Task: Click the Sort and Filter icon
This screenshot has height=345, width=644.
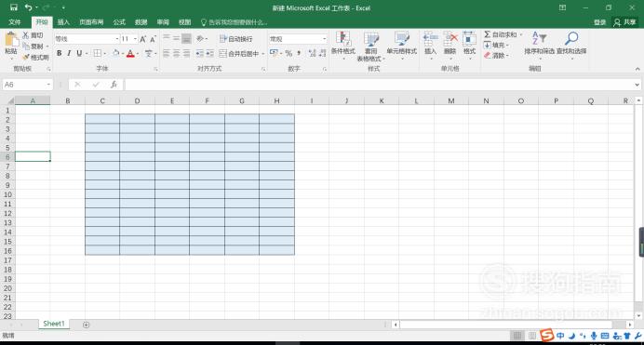Action: [x=539, y=38]
